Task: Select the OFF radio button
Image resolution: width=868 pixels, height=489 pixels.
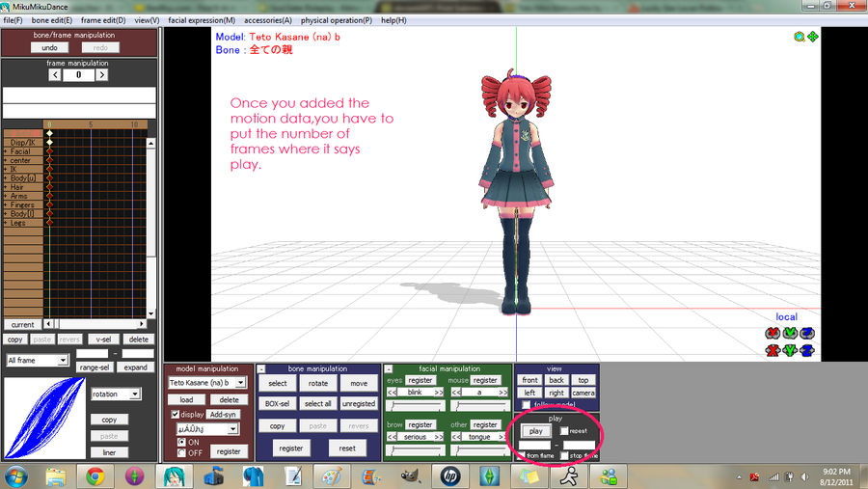Action: click(181, 453)
